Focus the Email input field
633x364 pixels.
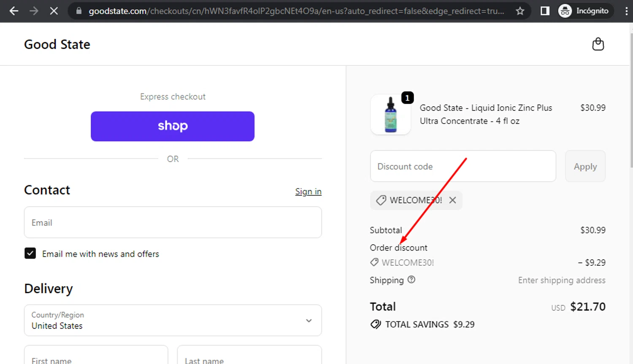click(173, 222)
